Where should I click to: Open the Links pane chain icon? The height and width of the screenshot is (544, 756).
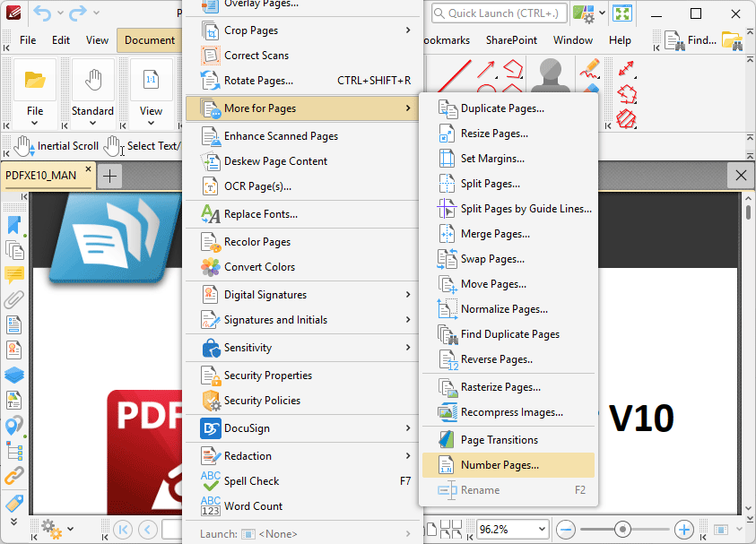[x=14, y=476]
